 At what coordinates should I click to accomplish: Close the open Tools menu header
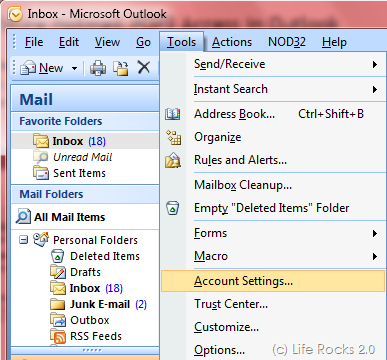point(182,42)
